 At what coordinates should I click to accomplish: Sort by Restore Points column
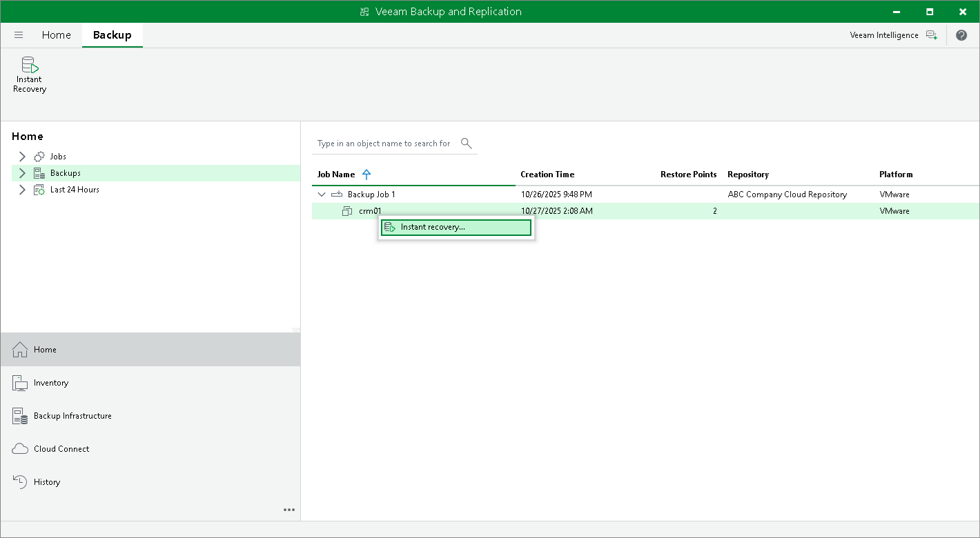point(688,175)
